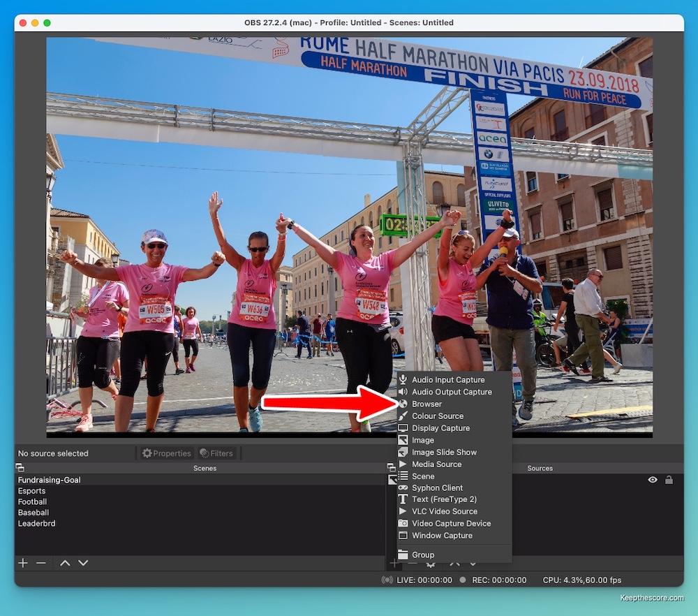Click the OBS window title bar text

pyautogui.click(x=349, y=23)
